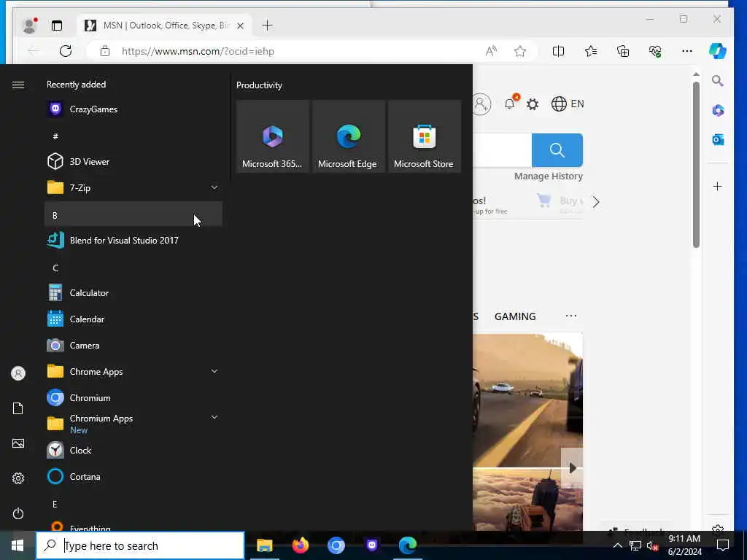This screenshot has height=560, width=747.
Task: Expand Chromium Apps folder
Action: (x=214, y=417)
